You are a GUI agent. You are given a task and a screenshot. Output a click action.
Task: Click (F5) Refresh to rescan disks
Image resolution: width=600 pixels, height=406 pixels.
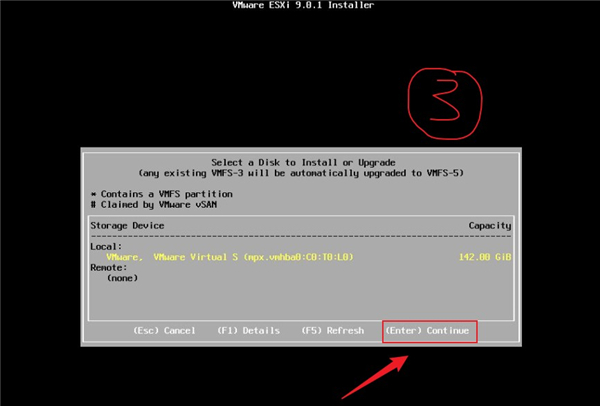pyautogui.click(x=332, y=330)
